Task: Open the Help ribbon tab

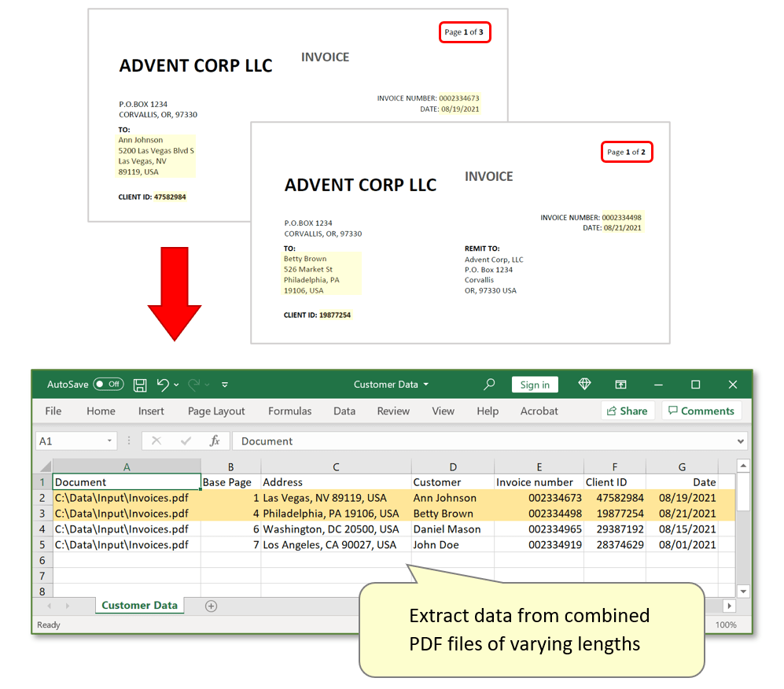Action: pyautogui.click(x=488, y=411)
